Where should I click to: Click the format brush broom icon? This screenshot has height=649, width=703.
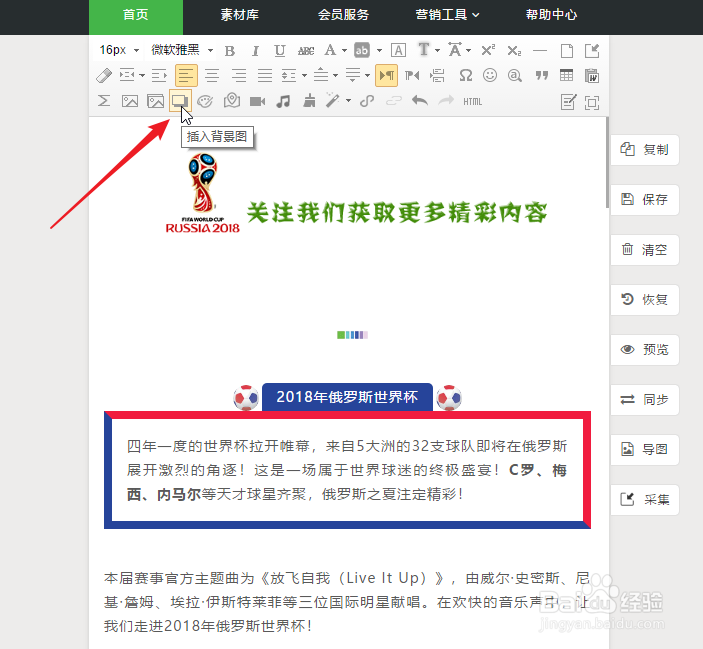(309, 101)
